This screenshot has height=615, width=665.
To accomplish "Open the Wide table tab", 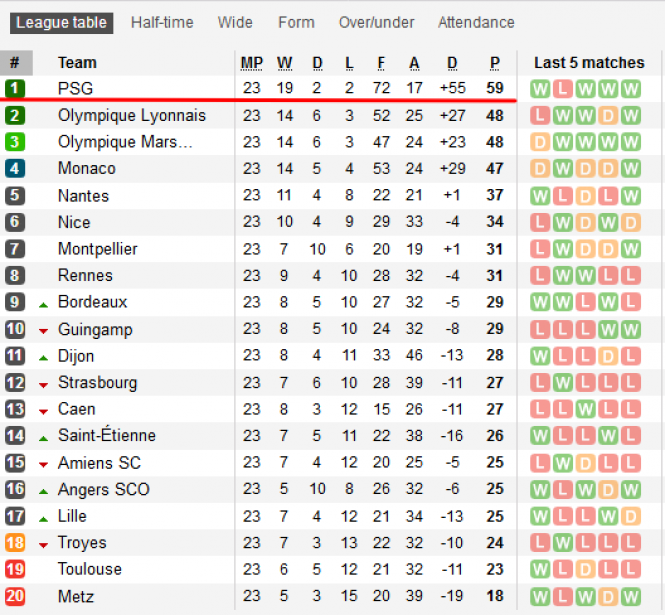I will pos(235,22).
